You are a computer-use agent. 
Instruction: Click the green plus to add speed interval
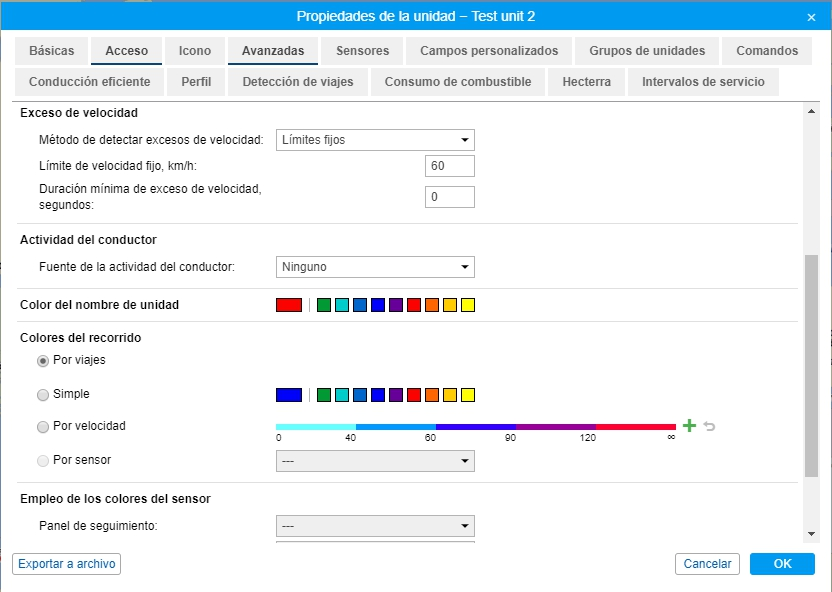click(x=689, y=425)
